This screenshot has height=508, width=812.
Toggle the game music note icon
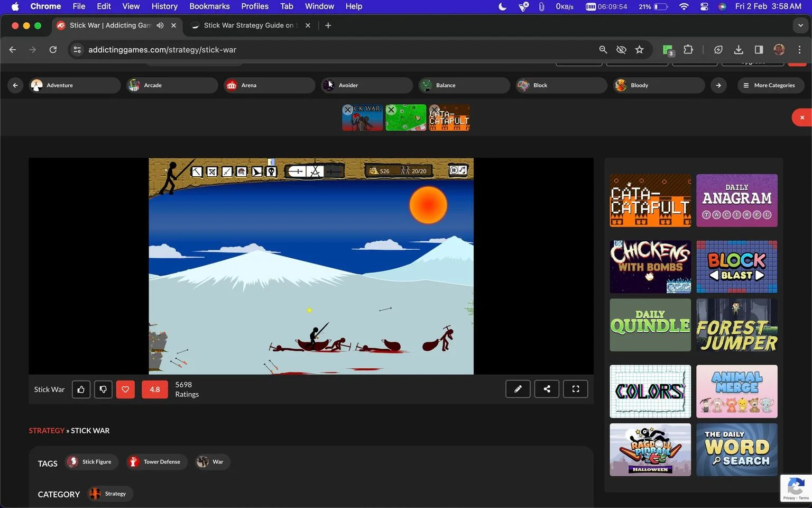(463, 170)
